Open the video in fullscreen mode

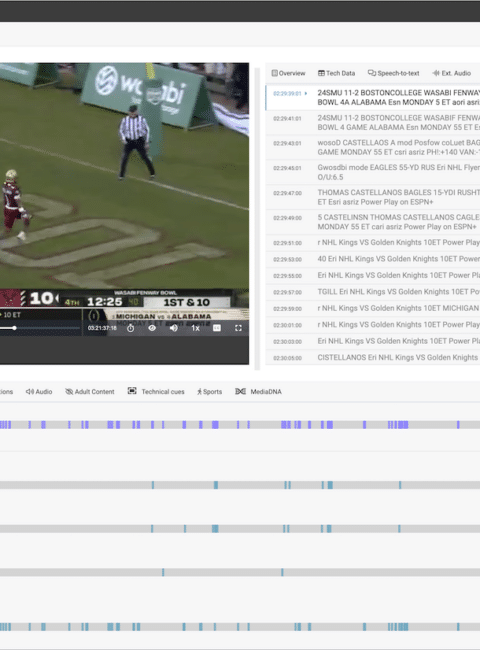(x=238, y=328)
